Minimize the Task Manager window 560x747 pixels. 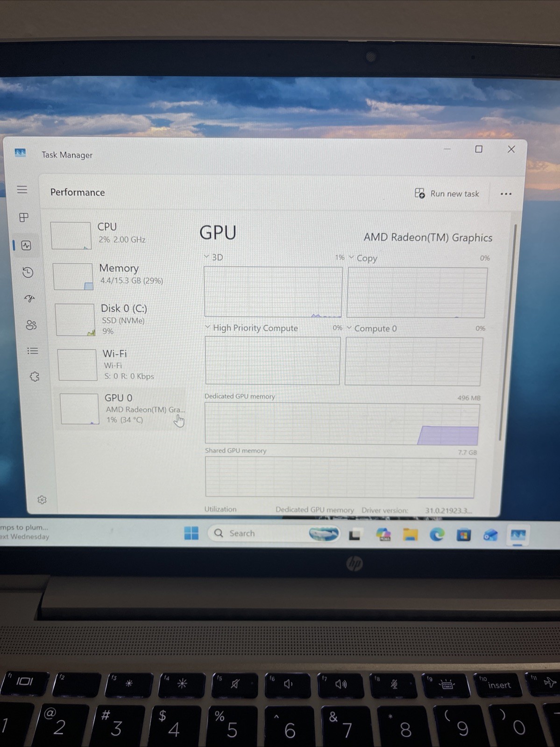pyautogui.click(x=447, y=149)
